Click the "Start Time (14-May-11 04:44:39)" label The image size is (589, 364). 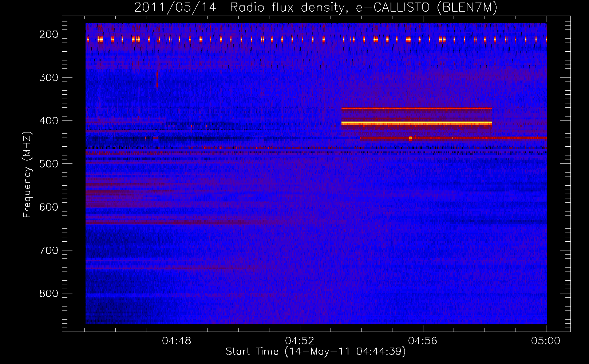click(315, 352)
